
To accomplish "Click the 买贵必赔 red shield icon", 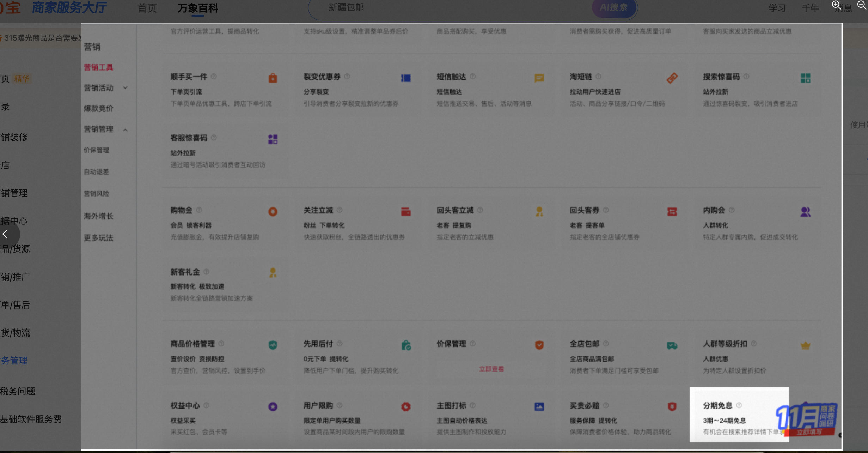I will pos(672,406).
